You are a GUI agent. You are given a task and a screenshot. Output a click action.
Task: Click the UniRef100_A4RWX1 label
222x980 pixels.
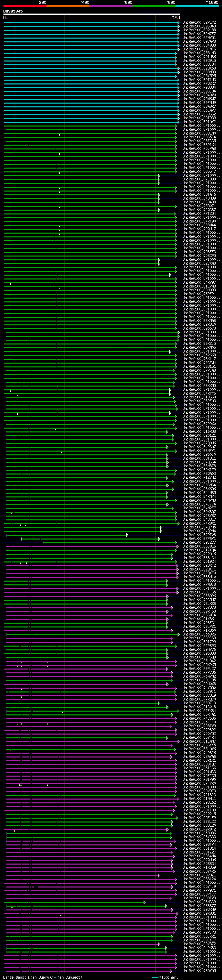pos(199,523)
